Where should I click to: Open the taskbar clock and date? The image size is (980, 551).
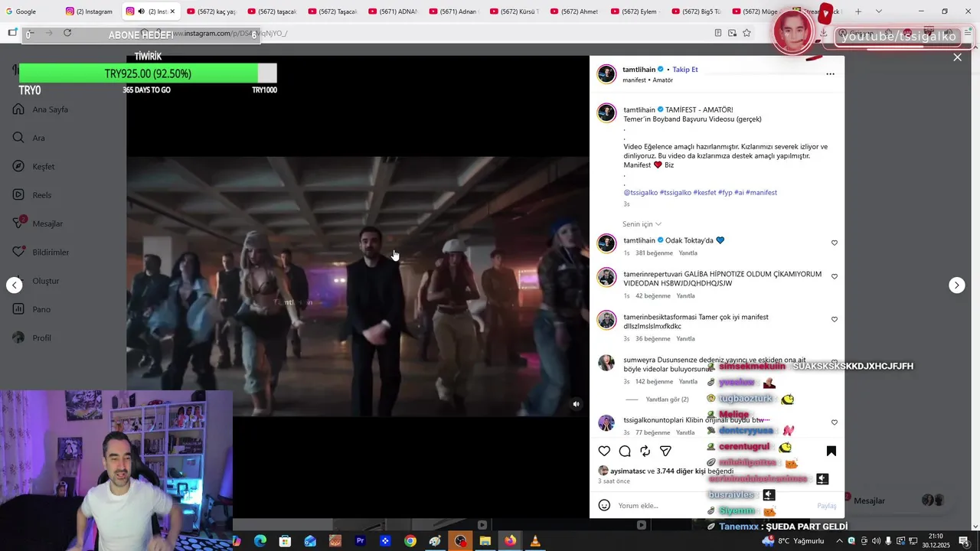click(936, 541)
